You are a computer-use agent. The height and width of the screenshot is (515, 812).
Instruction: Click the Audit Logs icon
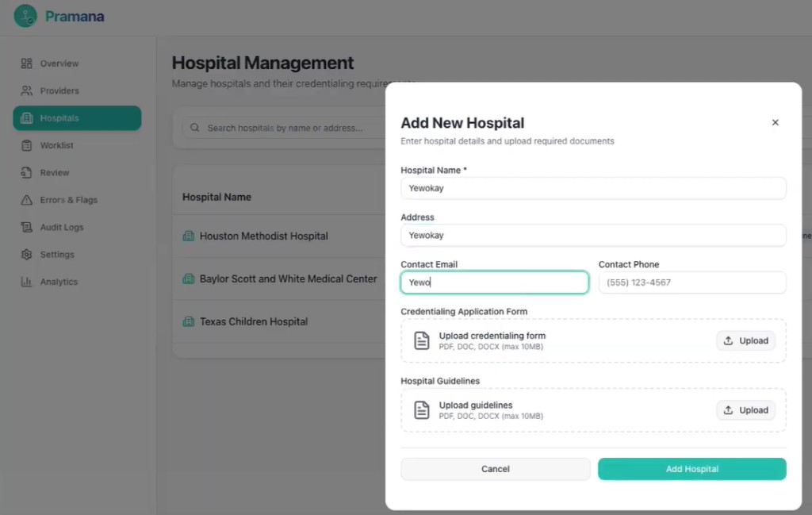tap(25, 227)
